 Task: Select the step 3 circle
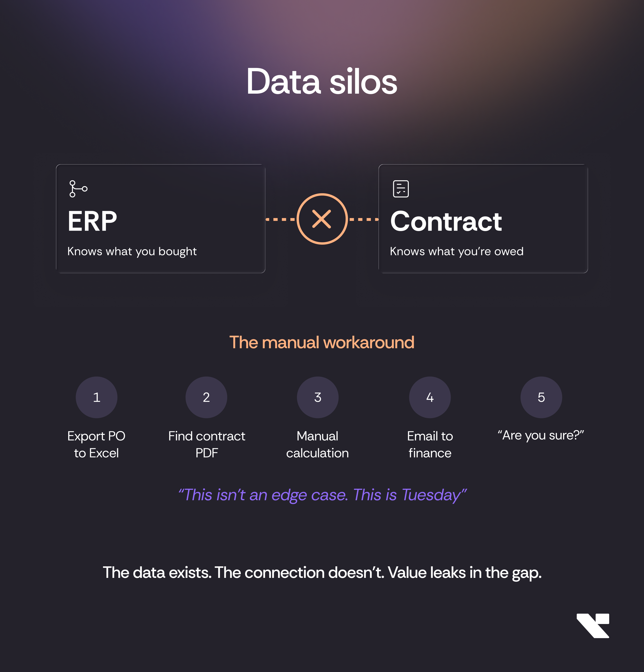(318, 397)
